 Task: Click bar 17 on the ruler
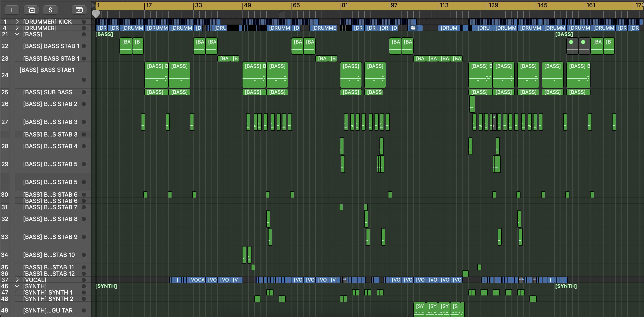click(x=149, y=5)
